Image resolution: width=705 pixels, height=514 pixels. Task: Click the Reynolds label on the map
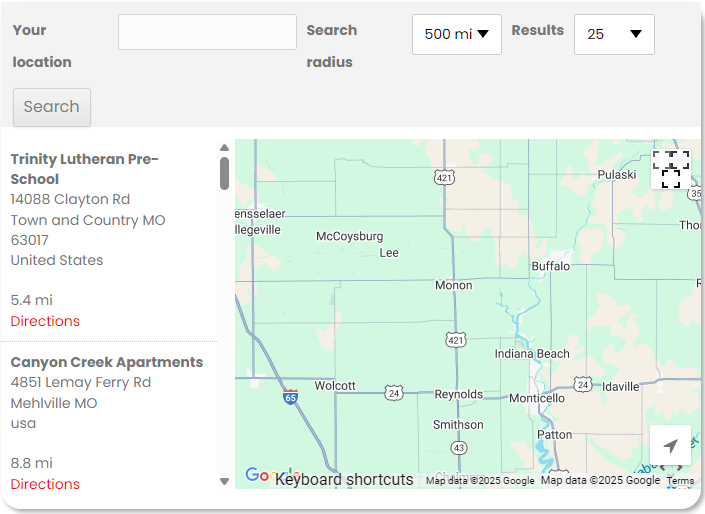(459, 394)
